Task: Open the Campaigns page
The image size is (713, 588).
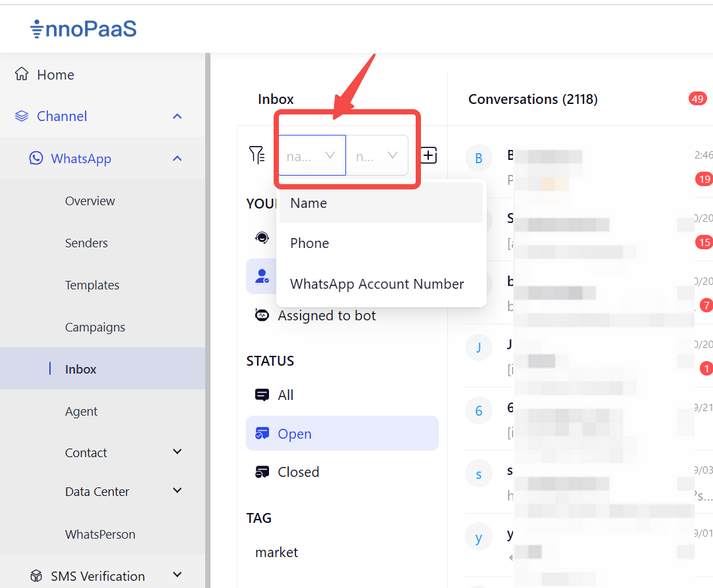Action: pyautogui.click(x=95, y=327)
